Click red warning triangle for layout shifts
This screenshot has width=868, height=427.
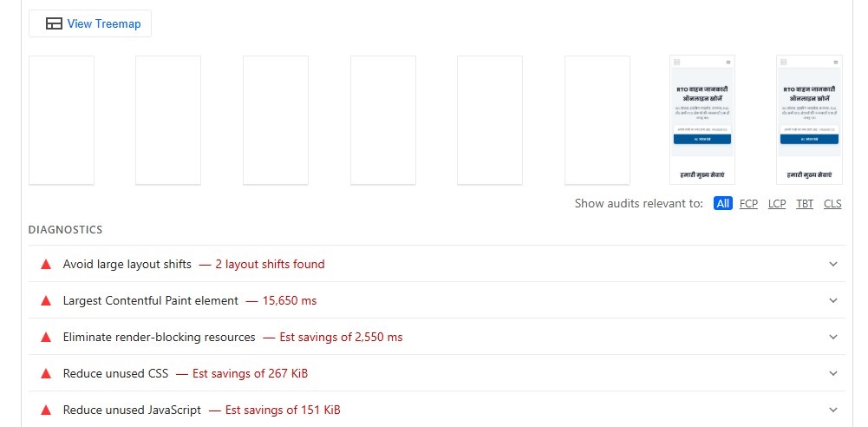(x=46, y=264)
